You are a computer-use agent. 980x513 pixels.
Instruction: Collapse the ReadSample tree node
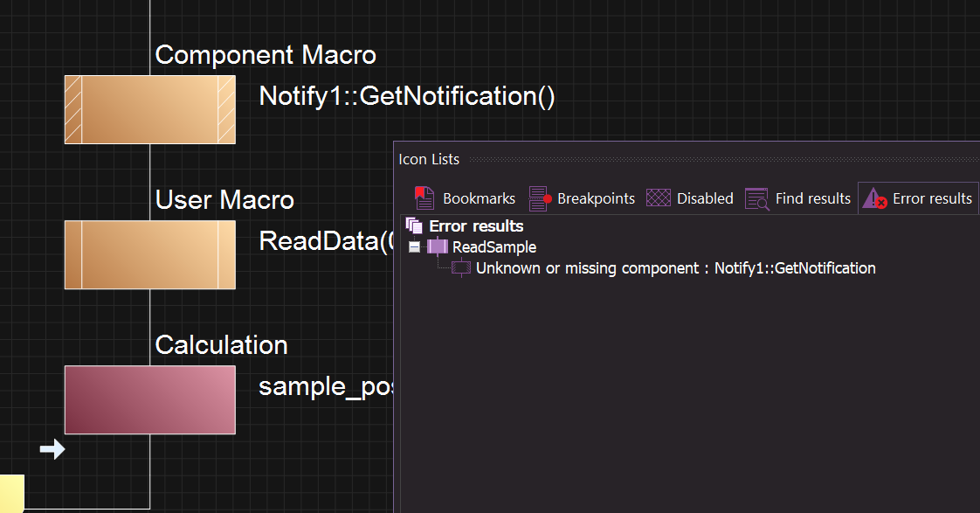tap(414, 247)
